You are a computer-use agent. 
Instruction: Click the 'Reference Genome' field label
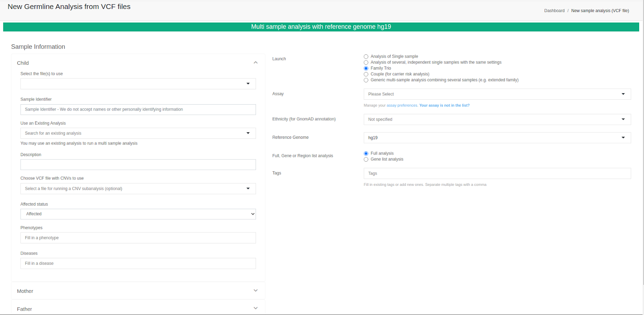291,138
